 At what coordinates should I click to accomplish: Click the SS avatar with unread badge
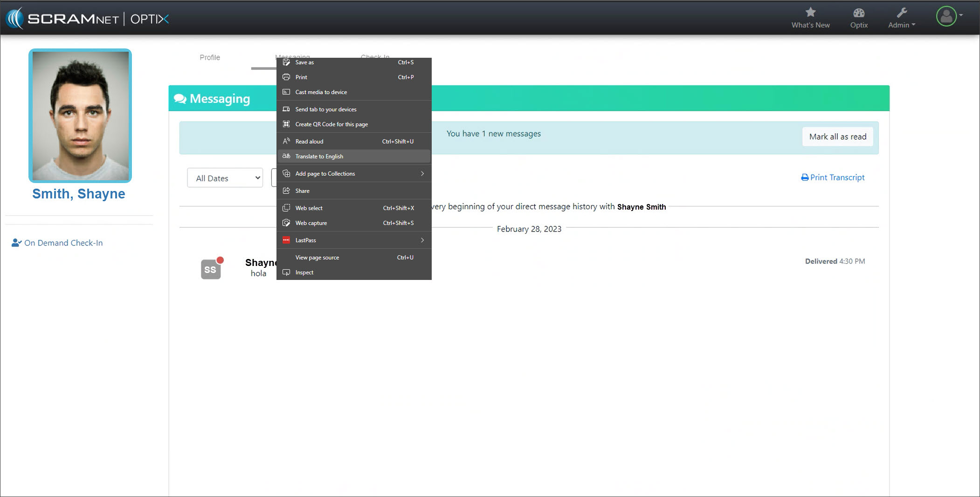[x=211, y=269]
